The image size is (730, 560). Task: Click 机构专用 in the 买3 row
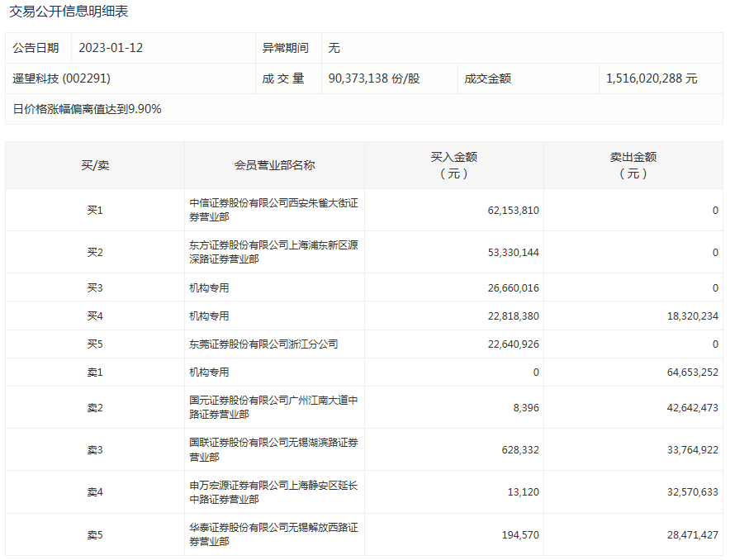pos(209,287)
